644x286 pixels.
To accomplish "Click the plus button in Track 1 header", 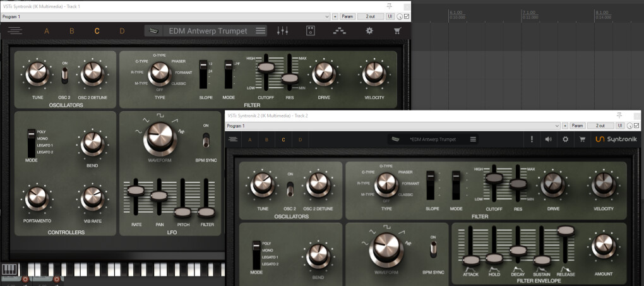I will coord(335,16).
